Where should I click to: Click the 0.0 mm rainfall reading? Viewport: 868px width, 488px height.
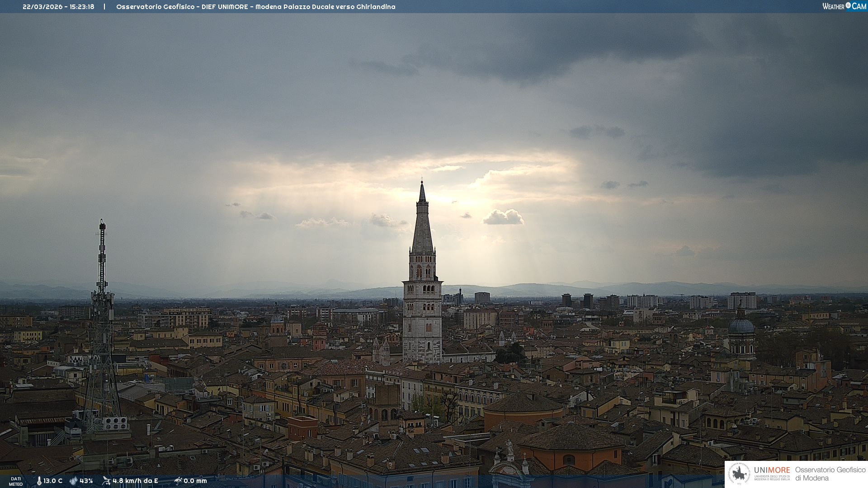(x=195, y=481)
